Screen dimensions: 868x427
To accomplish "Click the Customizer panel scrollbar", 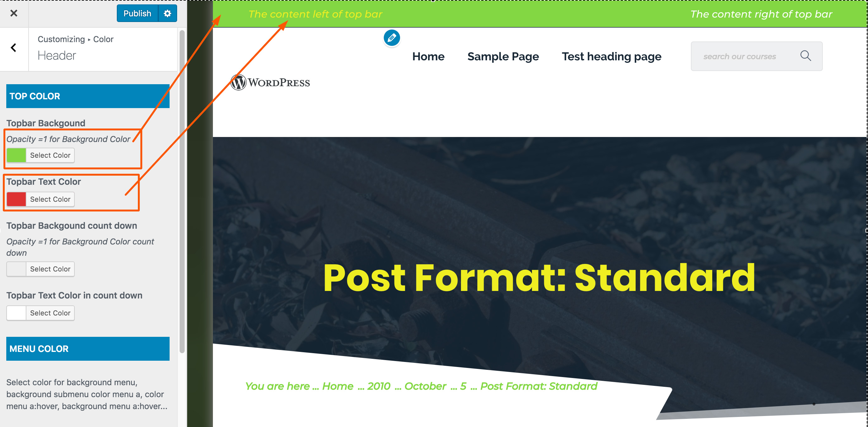I will pos(182,191).
